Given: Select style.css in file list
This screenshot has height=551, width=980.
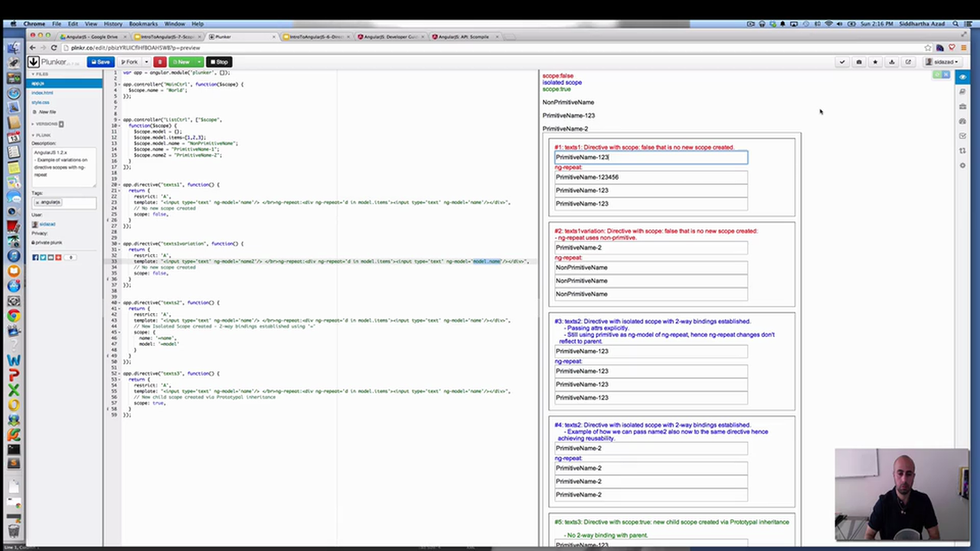Looking at the screenshot, I should (40, 102).
